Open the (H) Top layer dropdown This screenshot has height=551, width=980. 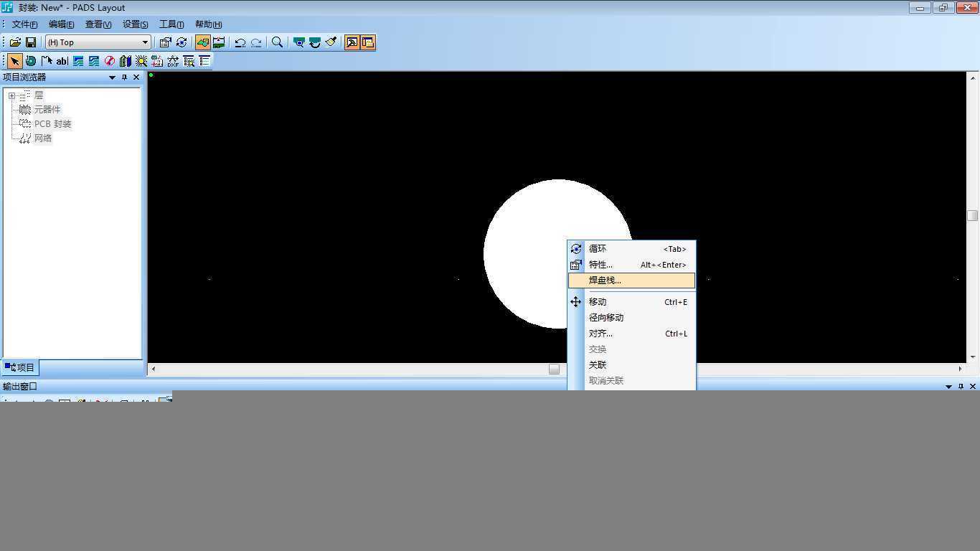tap(98, 42)
